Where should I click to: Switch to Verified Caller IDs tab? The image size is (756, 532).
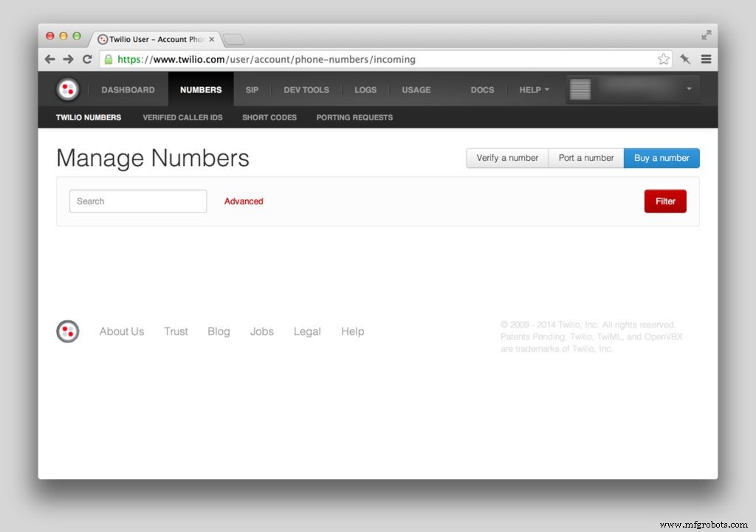click(x=182, y=117)
